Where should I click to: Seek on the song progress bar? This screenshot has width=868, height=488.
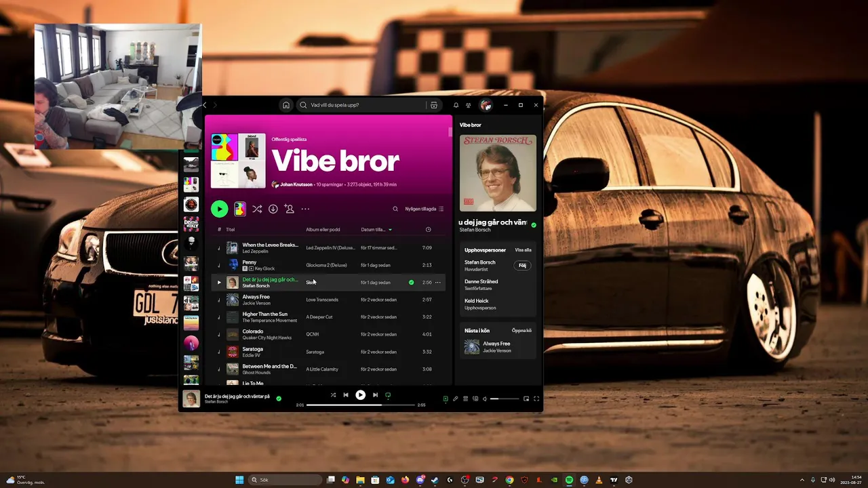(361, 405)
